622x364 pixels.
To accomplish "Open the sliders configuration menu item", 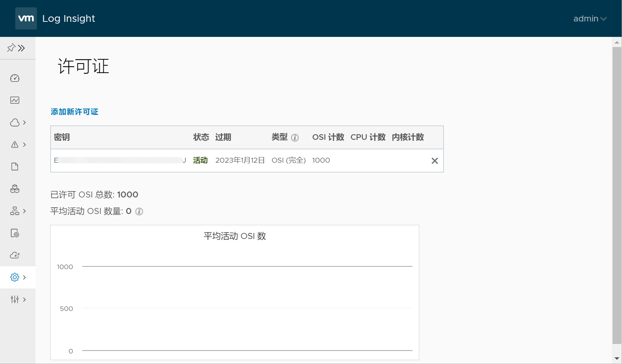I will (x=15, y=299).
